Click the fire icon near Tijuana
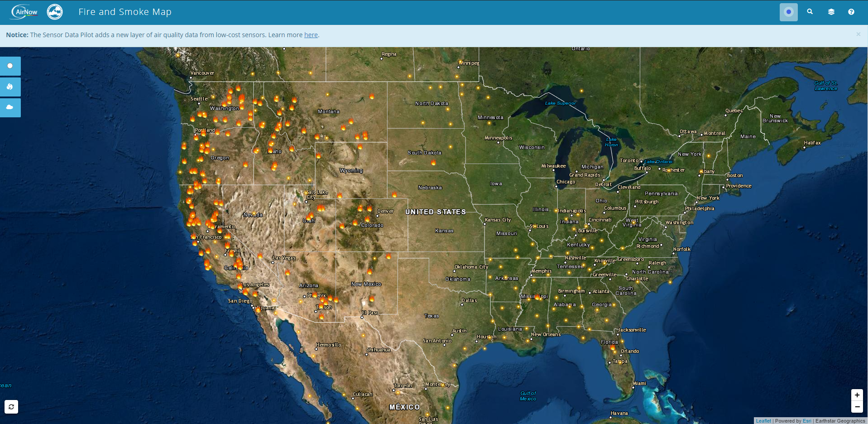Screen dimensions: 868x424 [258, 309]
